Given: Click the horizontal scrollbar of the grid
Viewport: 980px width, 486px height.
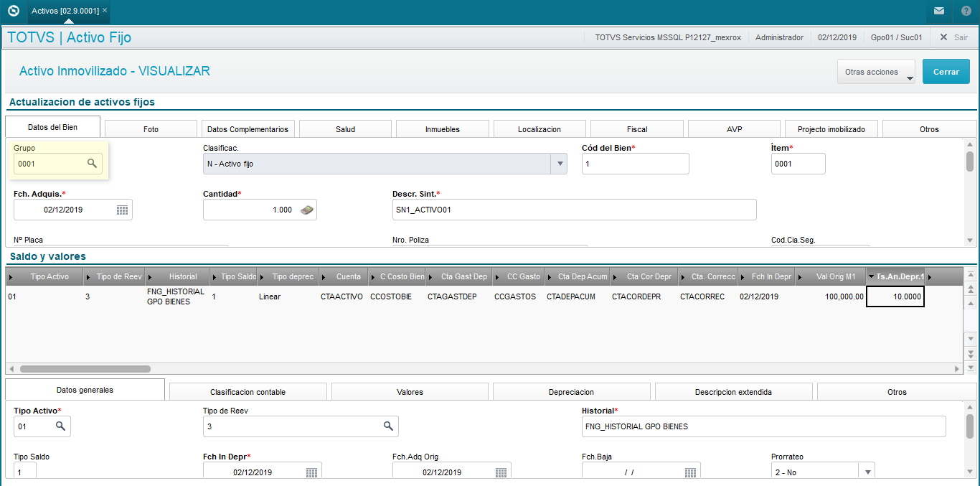Looking at the screenshot, I should [x=85, y=368].
